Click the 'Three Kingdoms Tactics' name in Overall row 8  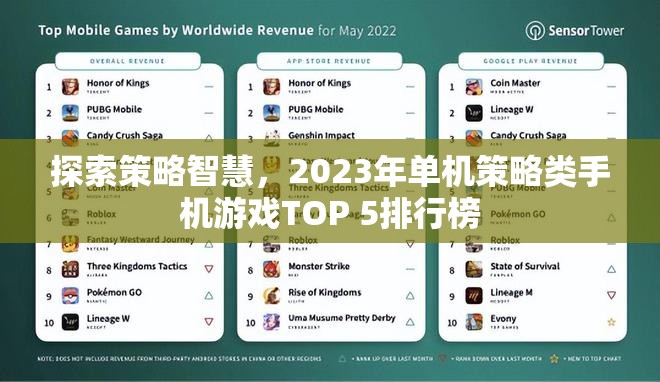pos(137,266)
